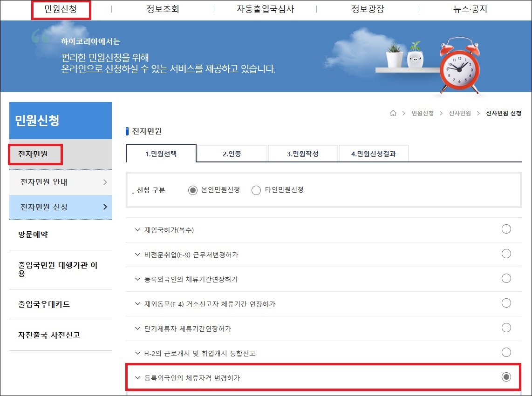Select 본인민원신청 radio button
The width and height of the screenshot is (532, 396).
coord(193,190)
